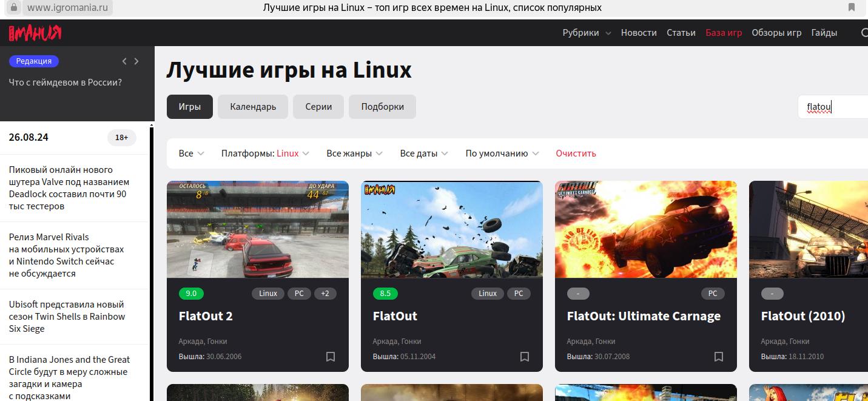The width and height of the screenshot is (868, 401).
Task: Open the Indiana Jones Great Circle news item
Action: 69,377
